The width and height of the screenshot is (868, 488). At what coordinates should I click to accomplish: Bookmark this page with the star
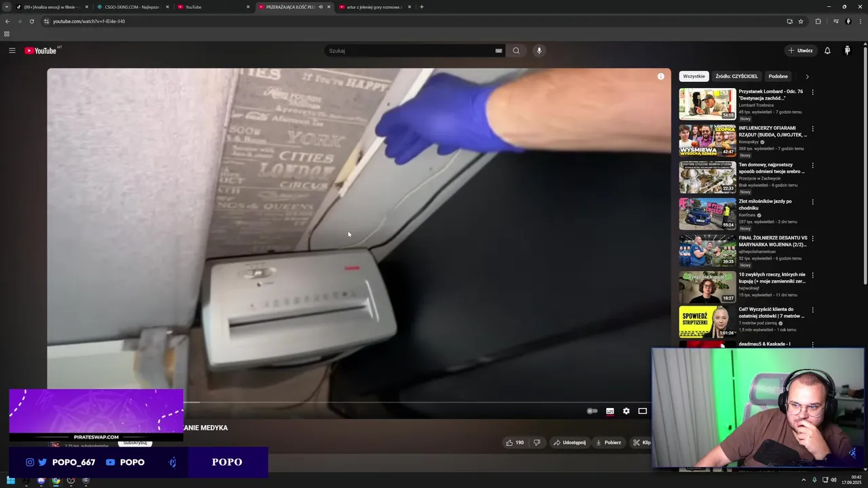801,21
